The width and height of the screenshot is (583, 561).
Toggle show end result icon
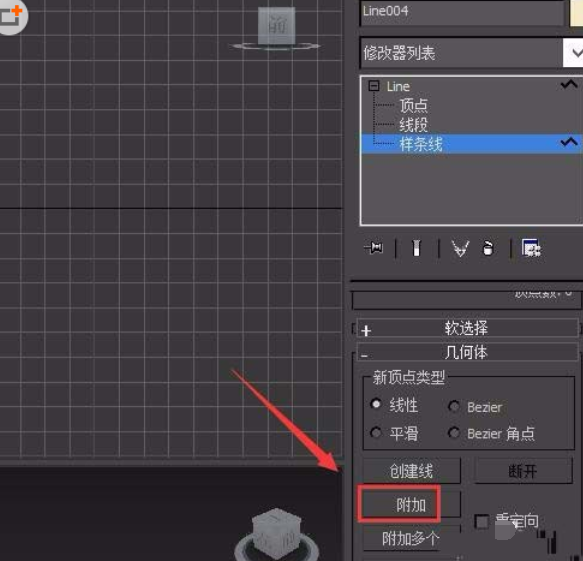[x=416, y=248]
